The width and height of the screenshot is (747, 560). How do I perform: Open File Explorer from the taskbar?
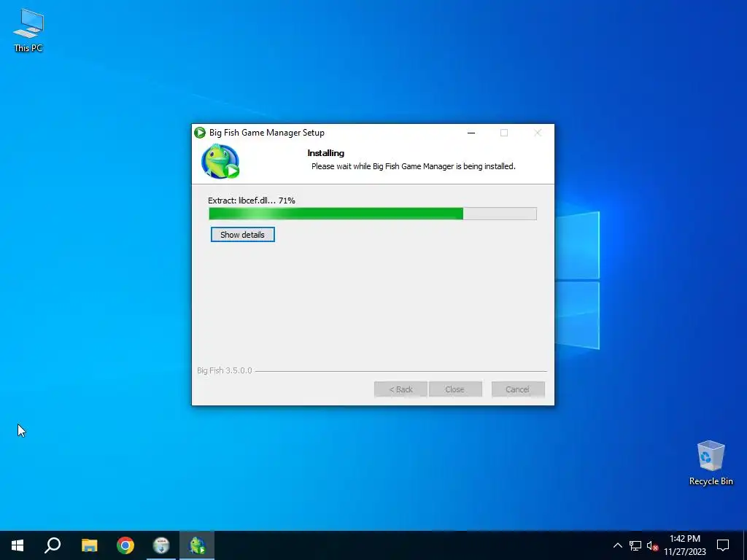[x=89, y=545]
